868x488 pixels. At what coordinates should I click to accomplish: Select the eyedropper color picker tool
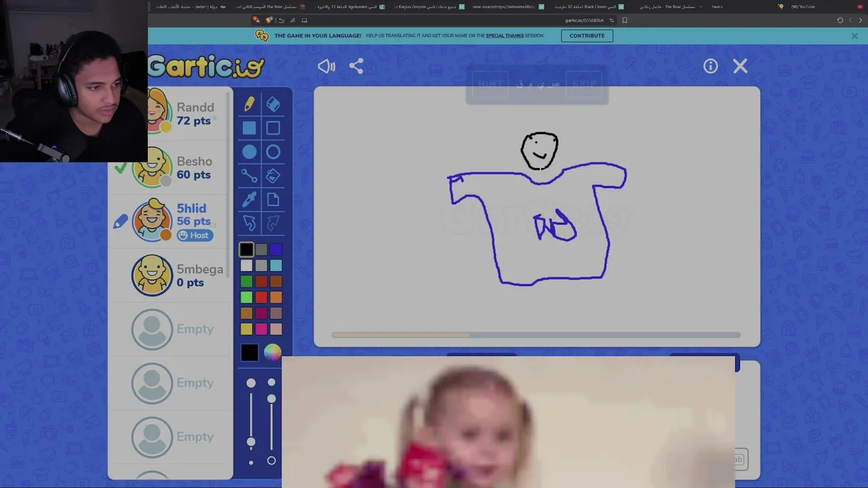(249, 200)
